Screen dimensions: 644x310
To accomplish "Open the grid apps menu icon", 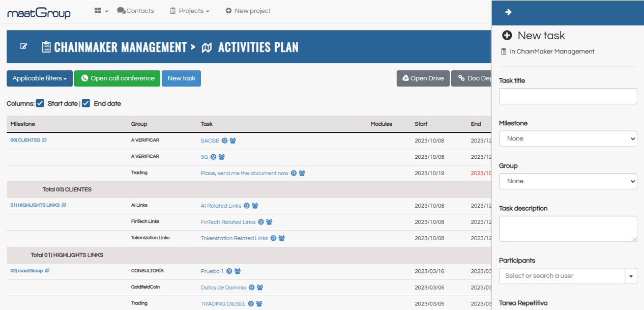I will click(101, 11).
